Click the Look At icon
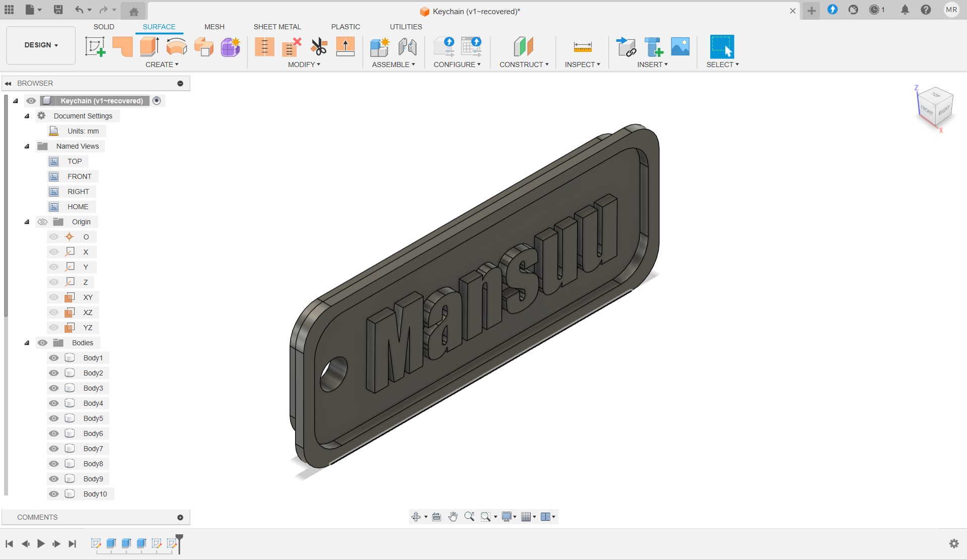 point(436,517)
